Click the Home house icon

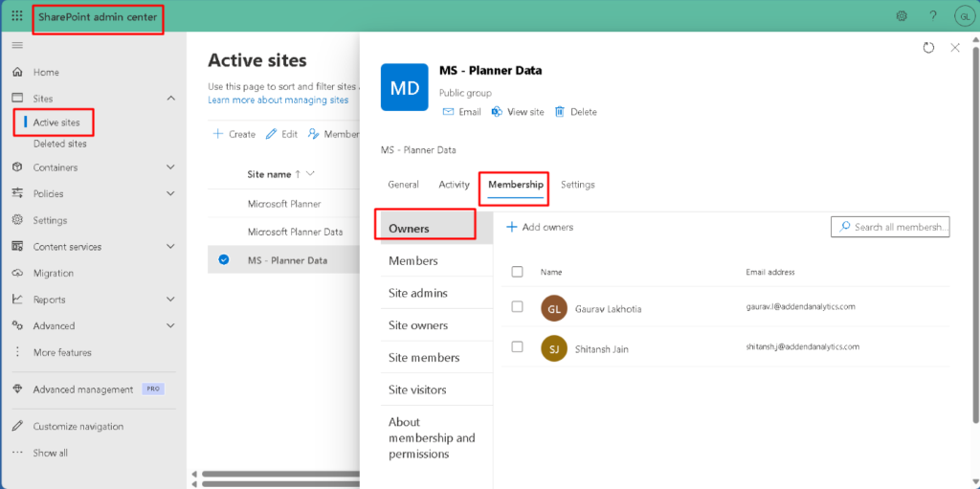(x=18, y=72)
